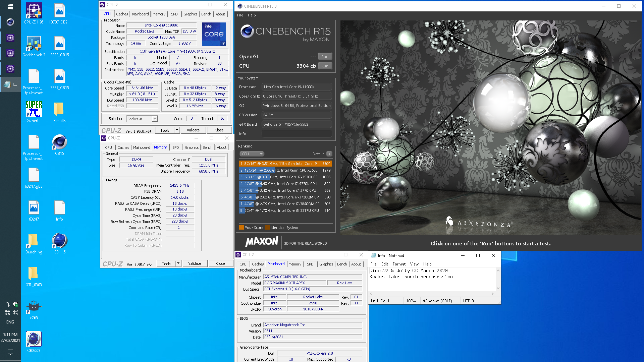This screenshot has width=644, height=362.
Task: Select ranking row Intel Xeon CPU X5650
Action: pos(285,170)
